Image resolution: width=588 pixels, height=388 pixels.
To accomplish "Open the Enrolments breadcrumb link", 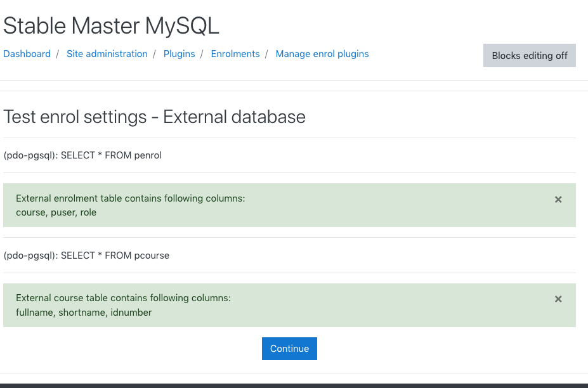I will point(235,54).
